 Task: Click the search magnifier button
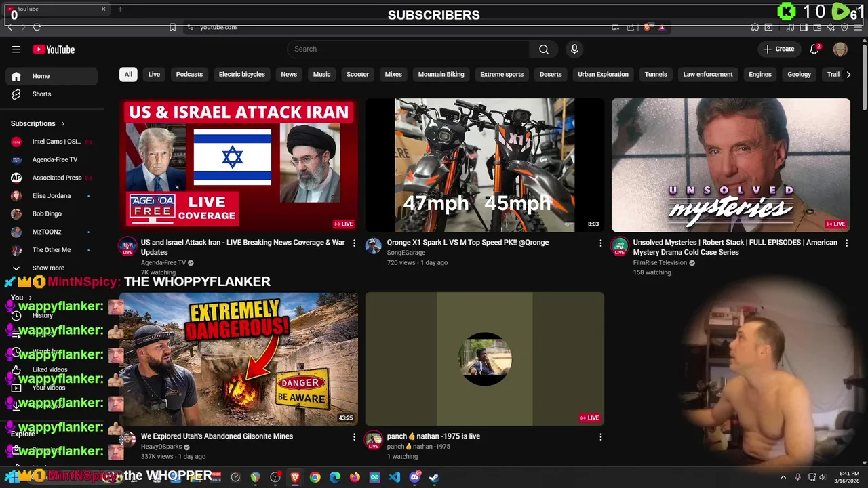pos(544,49)
